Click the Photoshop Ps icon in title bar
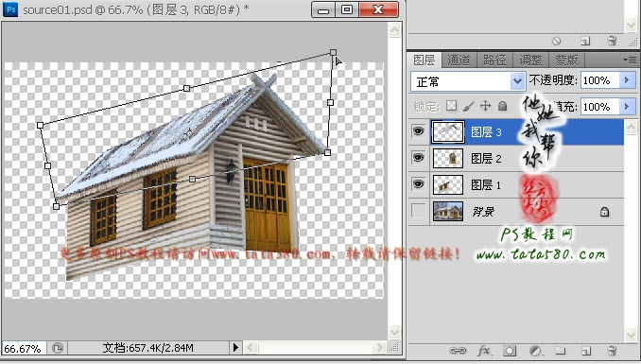Screen dimensions: 641x364 tap(10, 9)
